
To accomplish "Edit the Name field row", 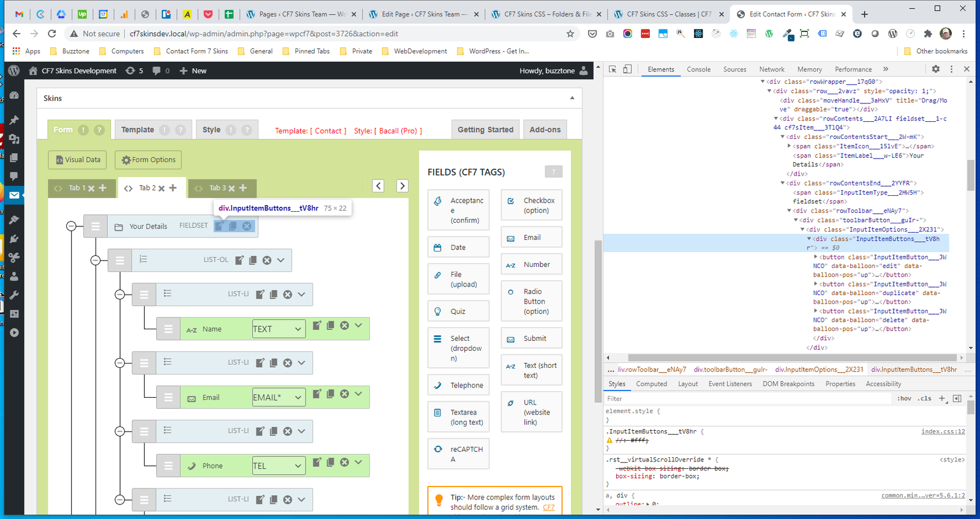I will coord(317,326).
